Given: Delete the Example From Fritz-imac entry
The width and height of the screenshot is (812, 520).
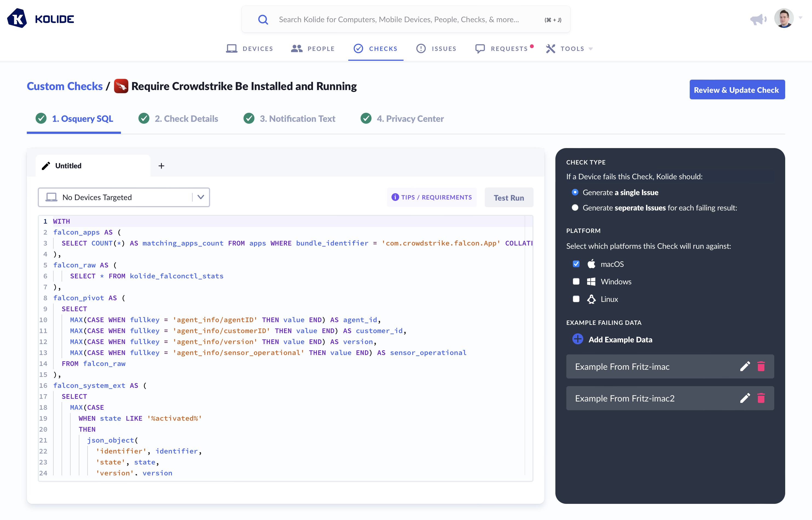Looking at the screenshot, I should (x=761, y=366).
